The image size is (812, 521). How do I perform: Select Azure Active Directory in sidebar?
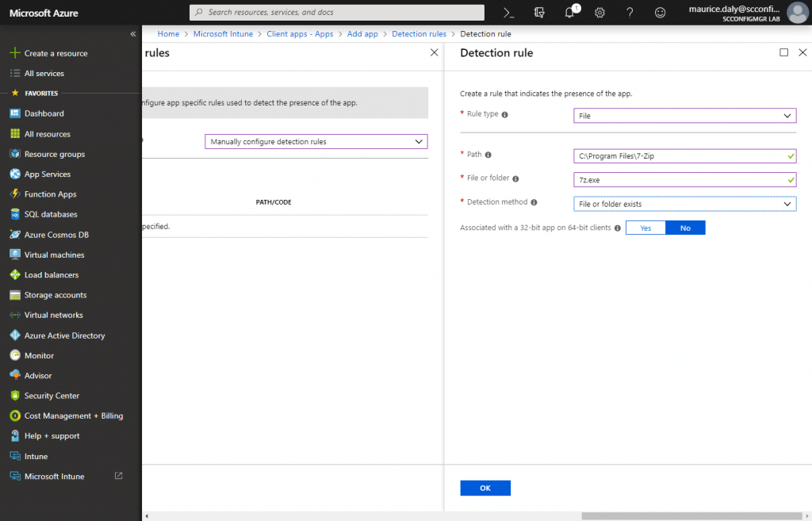click(64, 335)
